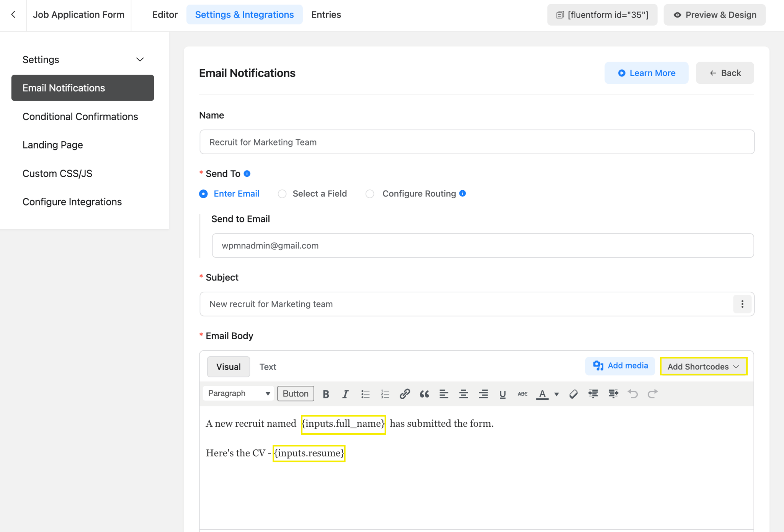This screenshot has width=784, height=532.
Task: Apply strikethrough formatting
Action: (522, 393)
